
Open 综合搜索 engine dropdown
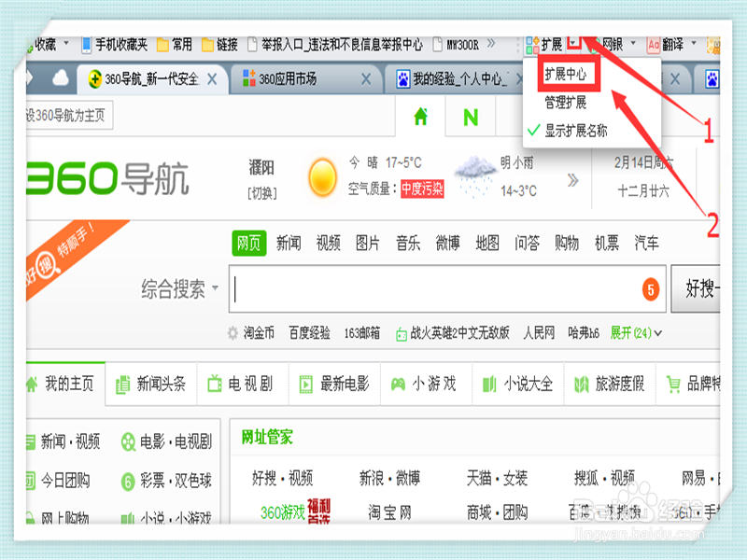[179, 289]
